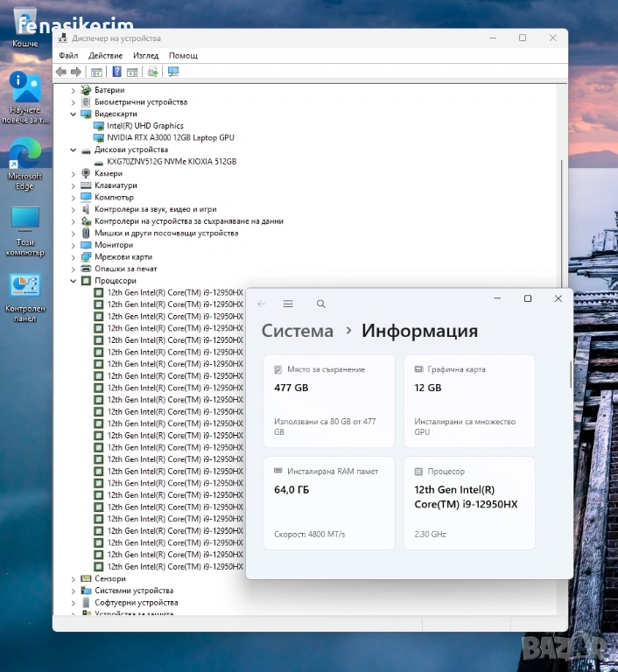618x672 pixels.
Task: Open Microsoft Edge desktop shortcut
Action: (25, 159)
